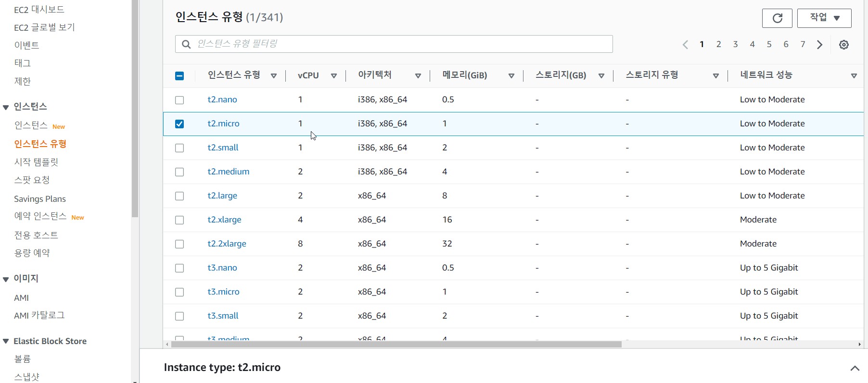This screenshot has width=868, height=383.
Task: Collapse the 인스턴스 sidebar section
Action: click(x=6, y=107)
